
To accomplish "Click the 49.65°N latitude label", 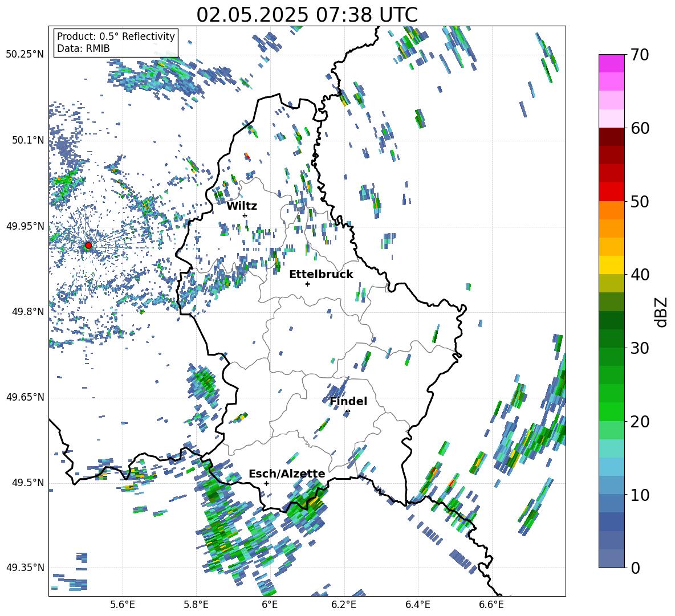I will [x=25, y=397].
